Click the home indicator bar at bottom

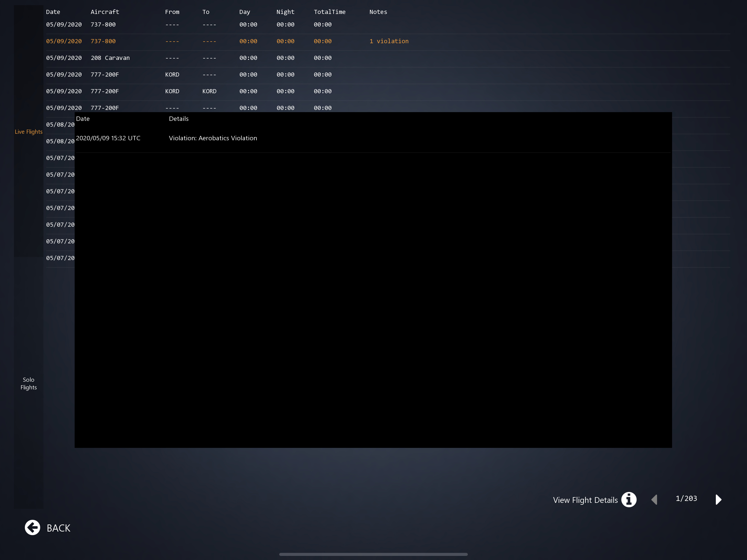(x=373, y=554)
